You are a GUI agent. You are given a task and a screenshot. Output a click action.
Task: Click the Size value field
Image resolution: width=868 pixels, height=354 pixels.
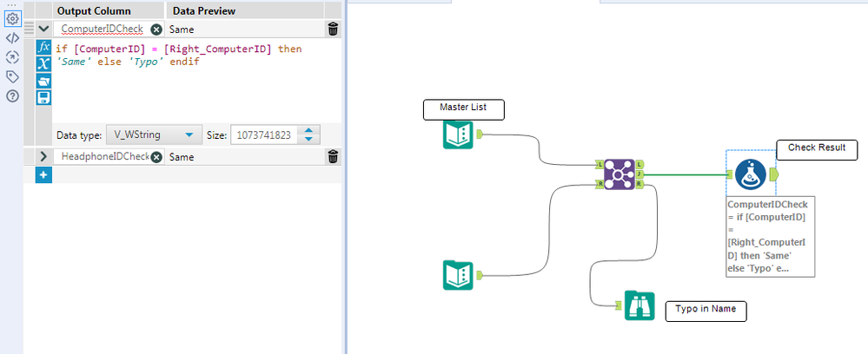pos(264,134)
